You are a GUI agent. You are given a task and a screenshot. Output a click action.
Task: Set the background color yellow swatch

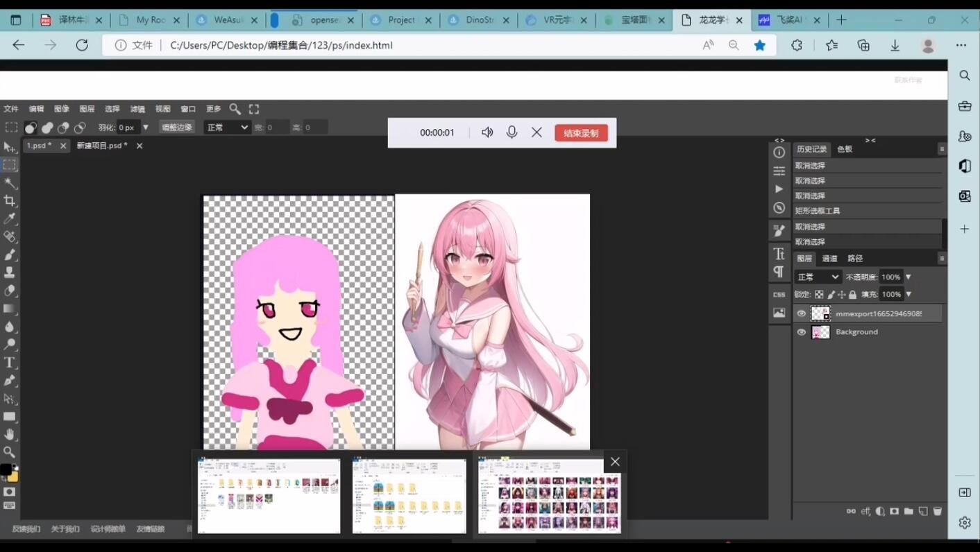(x=14, y=477)
